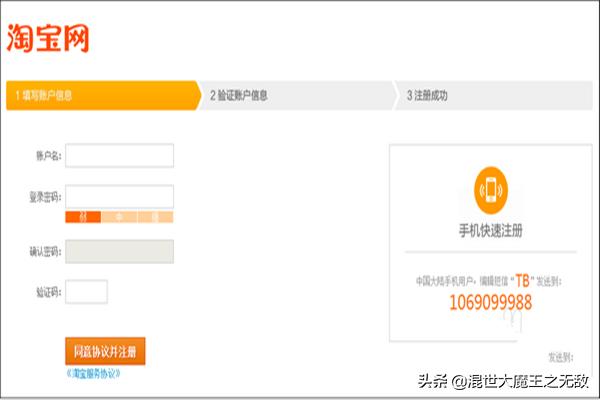Click the 手机快速注册 heading
Image resolution: width=600 pixels, height=400 pixels.
tap(491, 231)
